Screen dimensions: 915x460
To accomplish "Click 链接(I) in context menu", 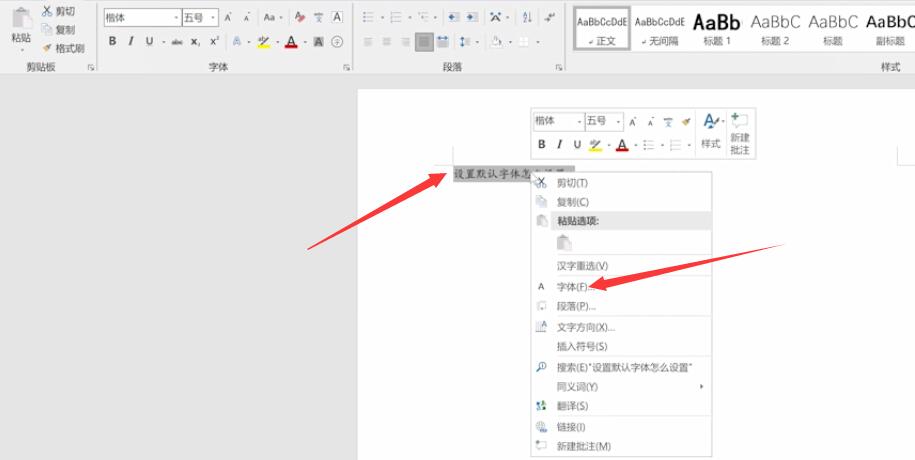I will 621,427.
